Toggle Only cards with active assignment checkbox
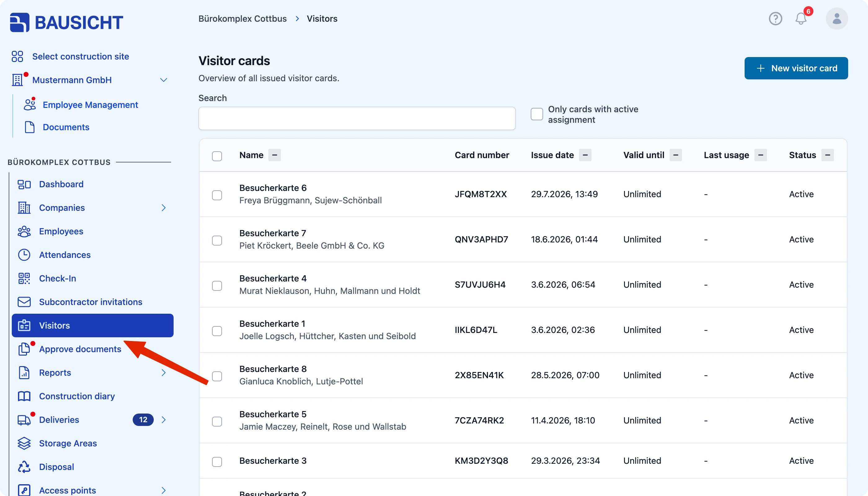 pos(537,114)
